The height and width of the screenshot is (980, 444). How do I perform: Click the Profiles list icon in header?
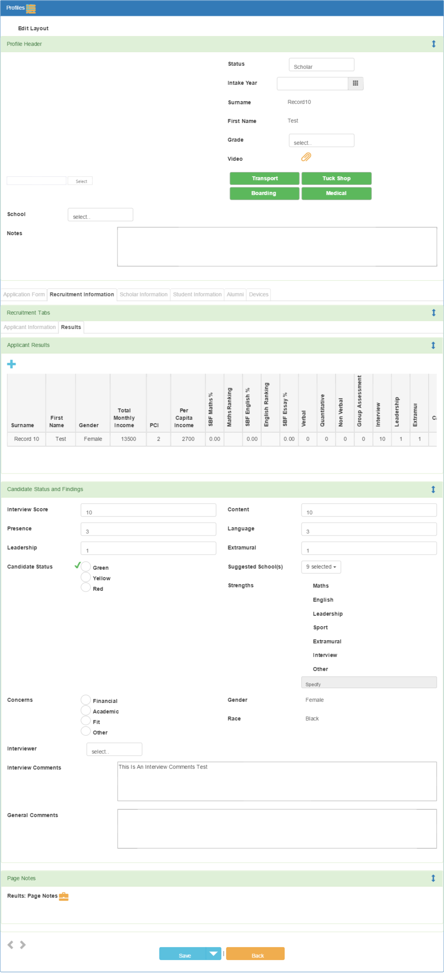[31, 8]
